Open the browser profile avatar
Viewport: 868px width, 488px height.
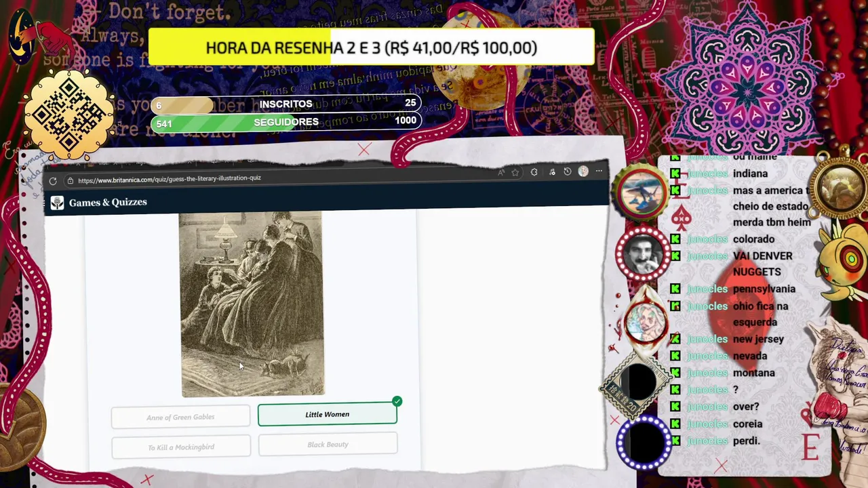pos(583,171)
